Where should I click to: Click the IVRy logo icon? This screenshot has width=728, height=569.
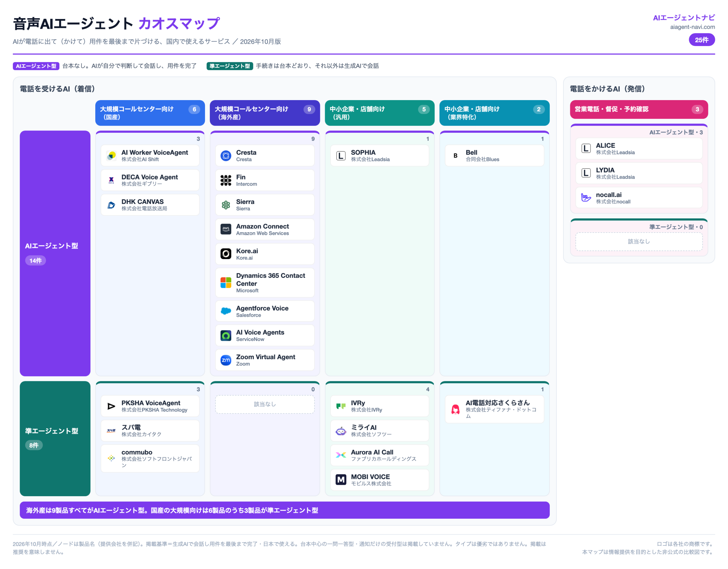coord(341,406)
